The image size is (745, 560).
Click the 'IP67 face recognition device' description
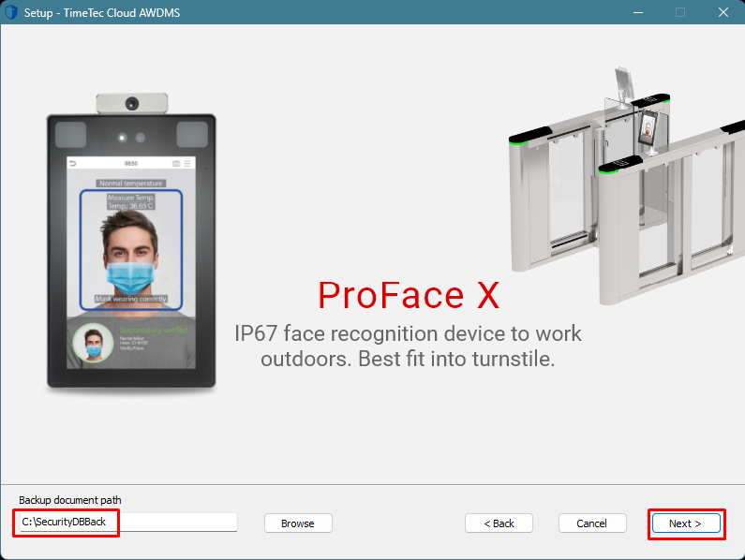point(408,346)
